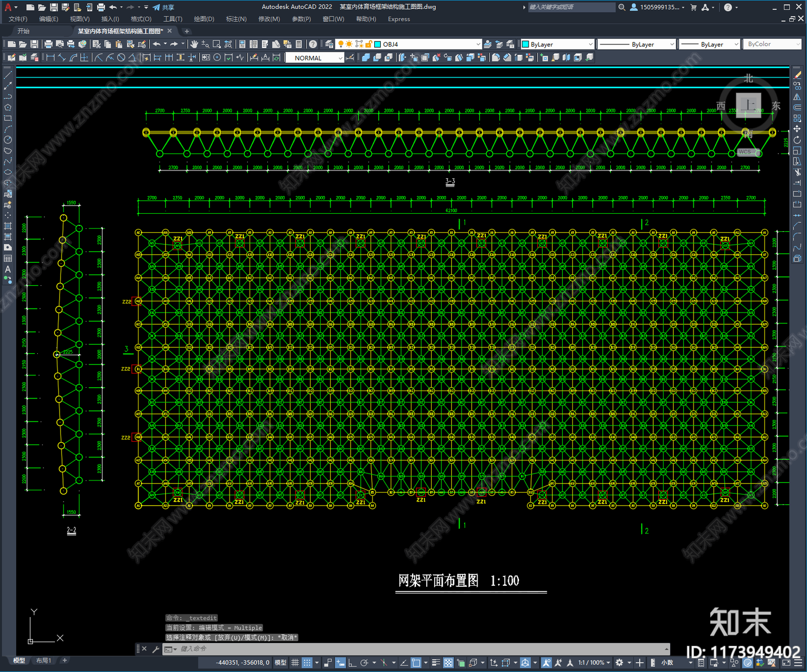
Task: Toggle lineweight display in status bar
Action: 436,662
